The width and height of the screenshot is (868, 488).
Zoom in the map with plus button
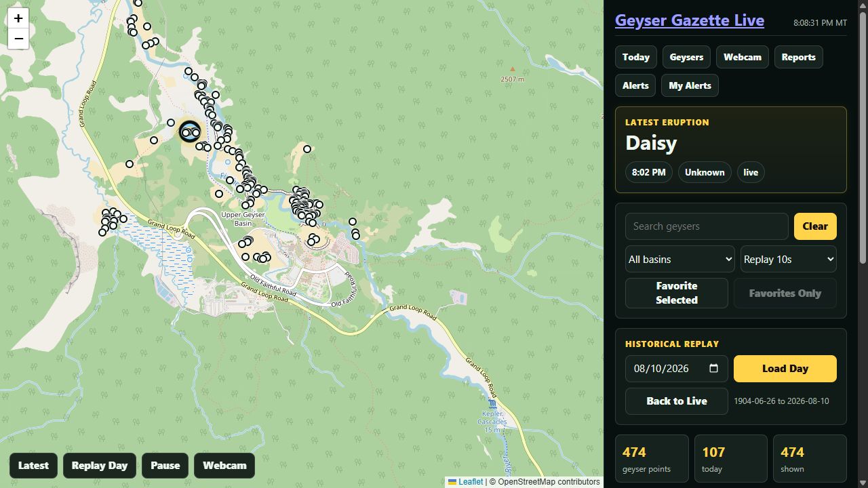pos(18,18)
